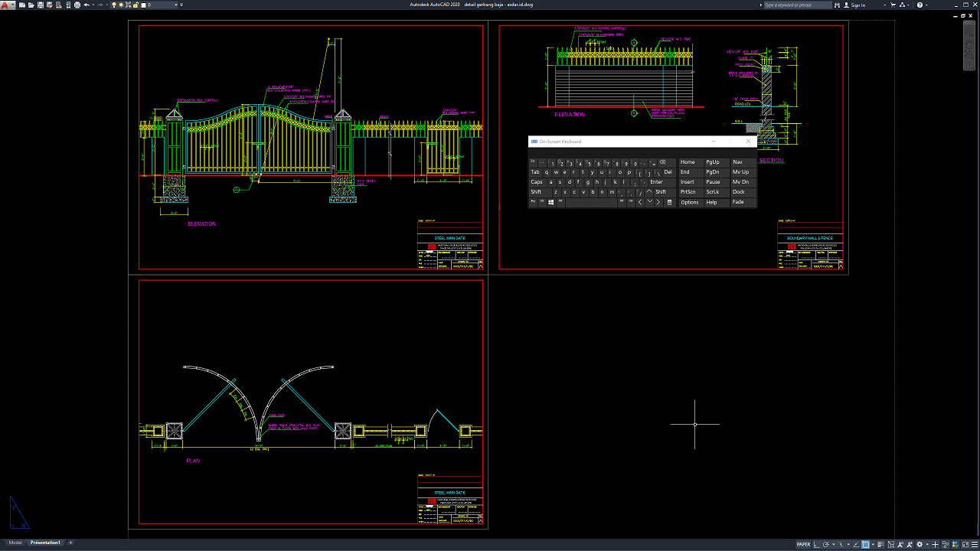Click the Save icon in quick access toolbar
The width and height of the screenshot is (980, 551).
pyautogui.click(x=41, y=5)
